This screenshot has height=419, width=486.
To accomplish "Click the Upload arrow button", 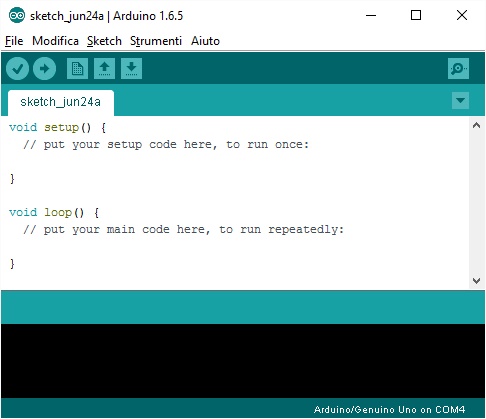I will (x=44, y=69).
